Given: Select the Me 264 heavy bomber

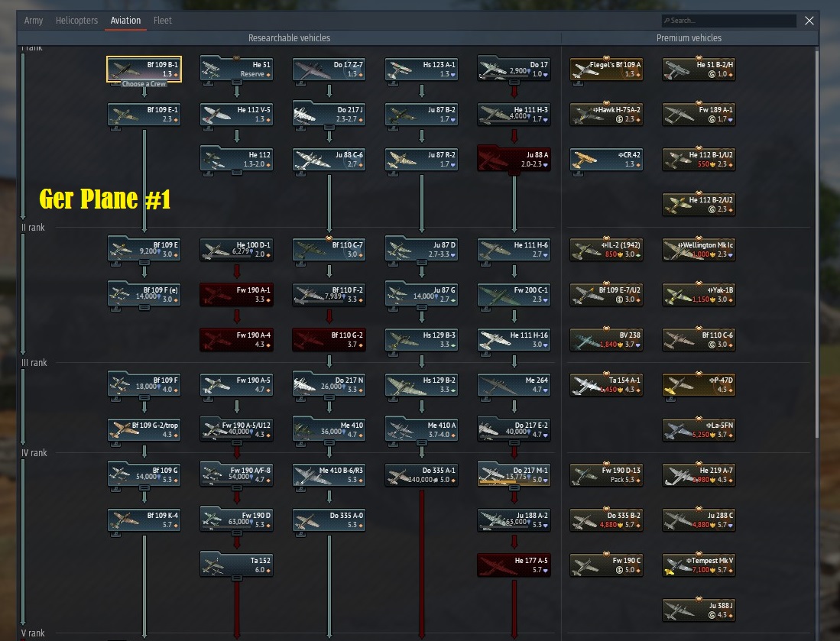Looking at the screenshot, I should pyautogui.click(x=514, y=384).
